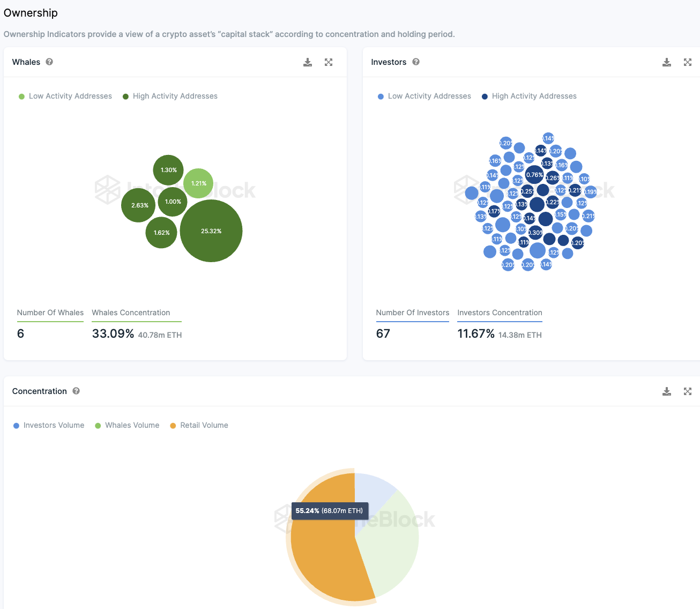This screenshot has height=609, width=700.
Task: Toggle Investors High Activity Addresses legend
Action: [529, 96]
